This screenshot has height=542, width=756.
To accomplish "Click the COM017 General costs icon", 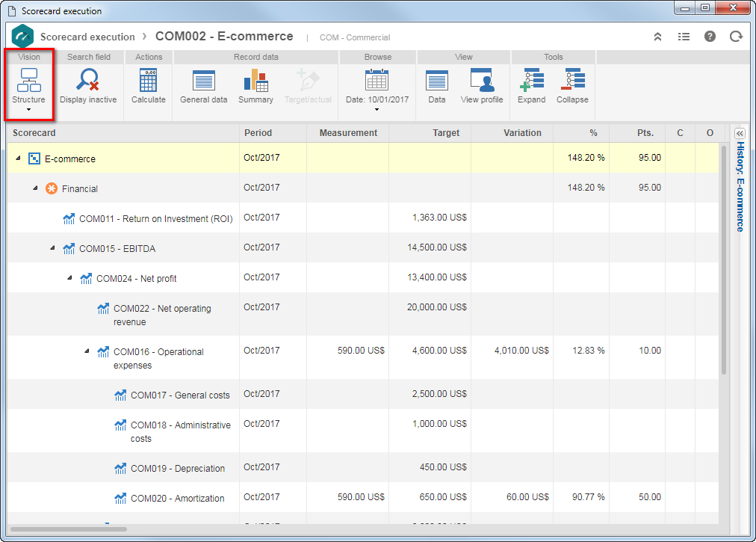I will click(x=120, y=395).
